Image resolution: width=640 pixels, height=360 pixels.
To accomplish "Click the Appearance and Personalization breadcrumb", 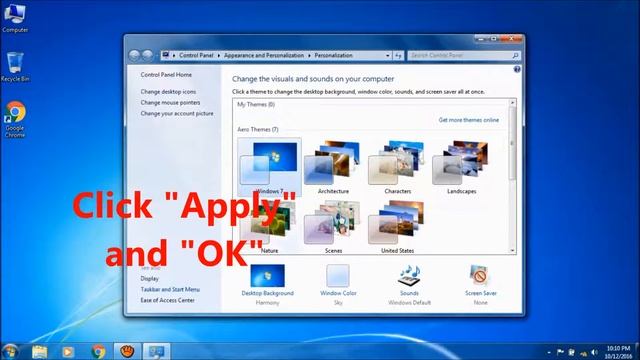I will 264,55.
